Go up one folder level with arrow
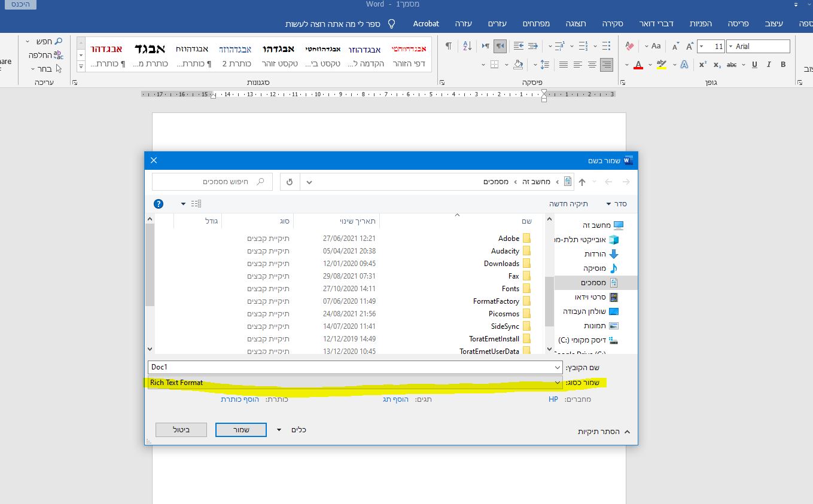Screen dimensions: 813x504 581,182
